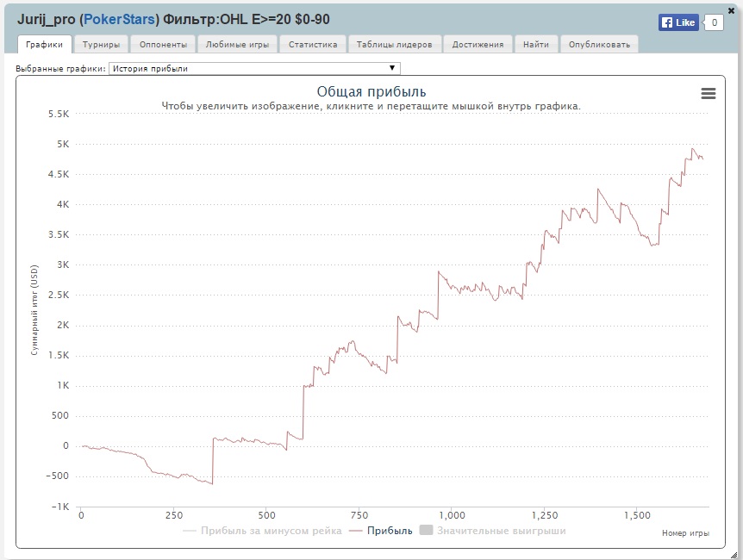The height and width of the screenshot is (560, 743).
Task: Toggle Прибыль за минусом рейка series
Action: click(x=263, y=531)
